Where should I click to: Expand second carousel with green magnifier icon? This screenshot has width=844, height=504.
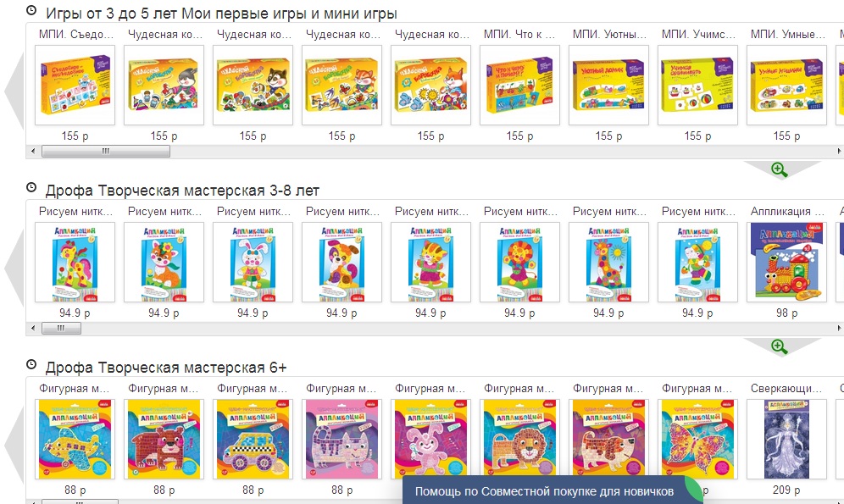click(x=779, y=347)
